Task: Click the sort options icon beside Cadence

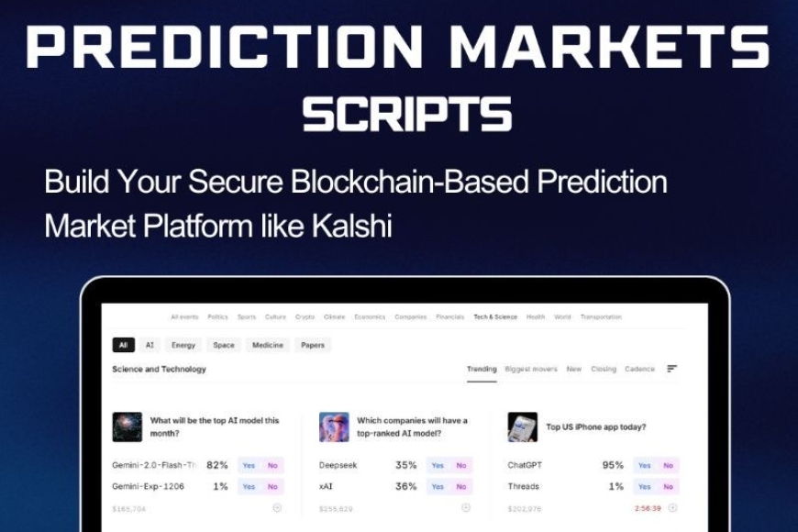Action: point(671,370)
